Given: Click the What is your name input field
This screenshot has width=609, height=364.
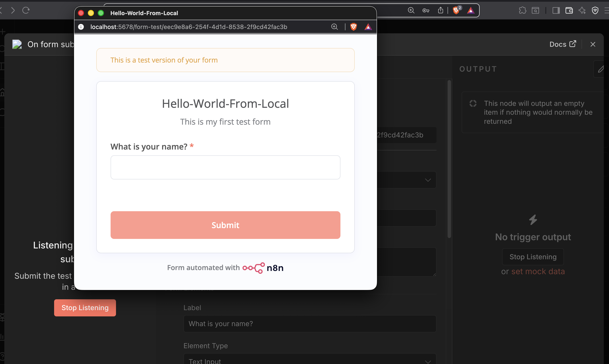Looking at the screenshot, I should 225,167.
